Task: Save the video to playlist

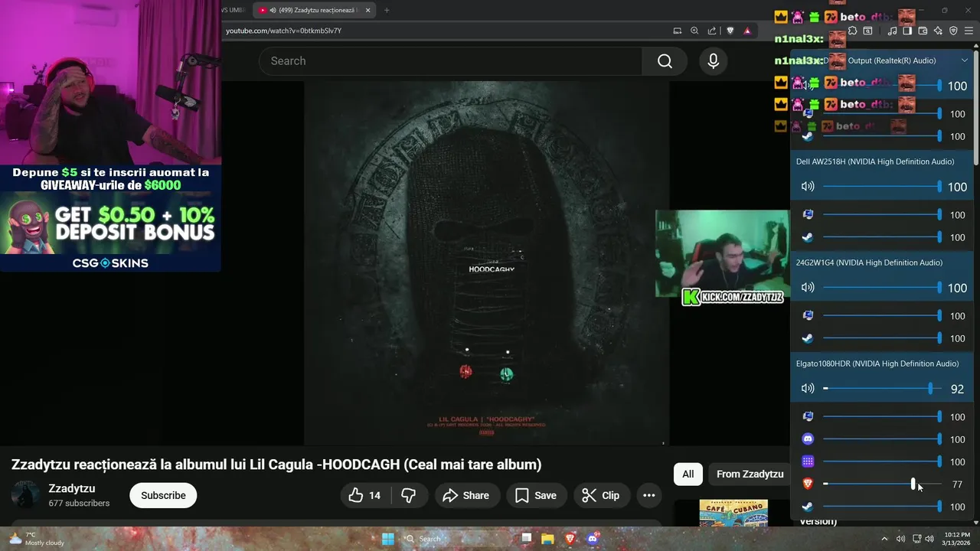Action: coord(536,495)
